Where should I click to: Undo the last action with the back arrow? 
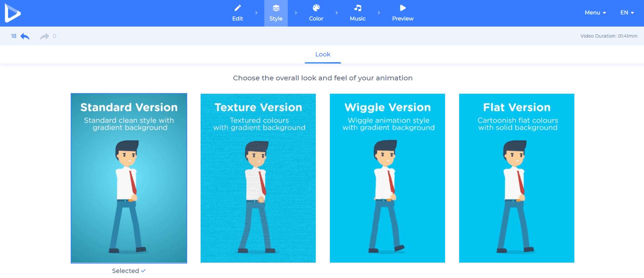25,36
